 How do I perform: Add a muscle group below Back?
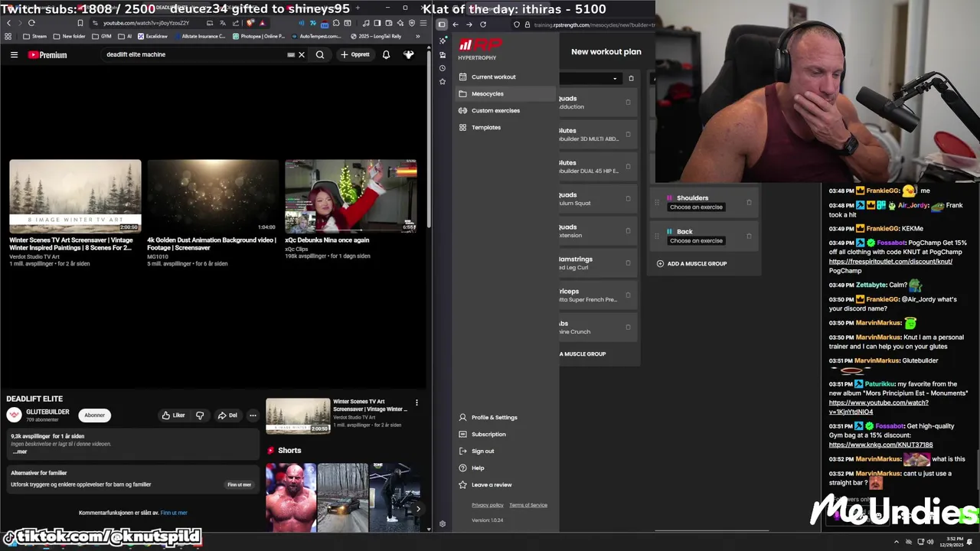tap(691, 263)
